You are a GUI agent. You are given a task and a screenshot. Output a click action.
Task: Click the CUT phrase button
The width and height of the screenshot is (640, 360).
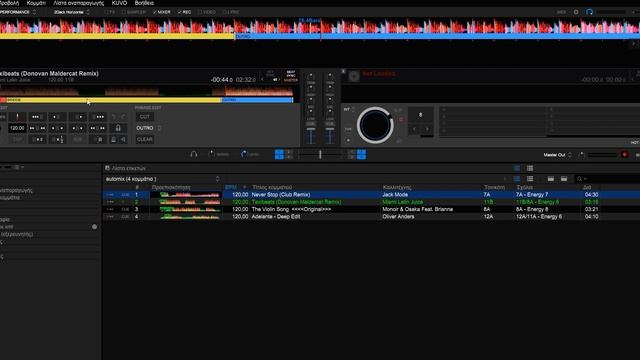[145, 117]
